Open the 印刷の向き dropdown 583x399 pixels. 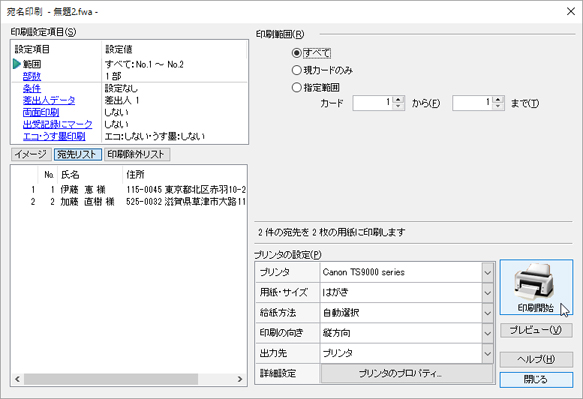(487, 333)
